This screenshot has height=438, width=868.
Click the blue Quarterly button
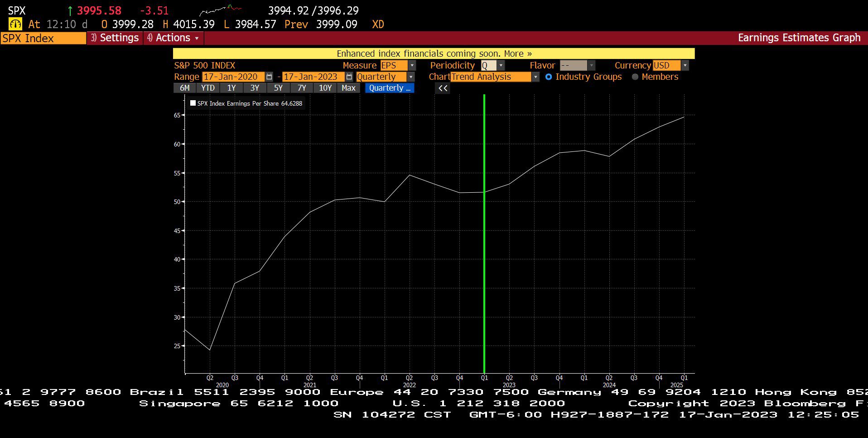pos(390,88)
